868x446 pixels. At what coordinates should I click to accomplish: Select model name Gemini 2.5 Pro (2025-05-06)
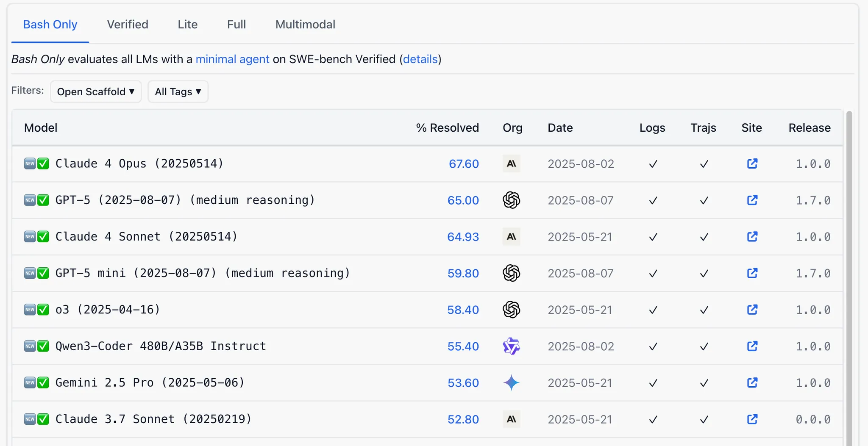tap(150, 382)
